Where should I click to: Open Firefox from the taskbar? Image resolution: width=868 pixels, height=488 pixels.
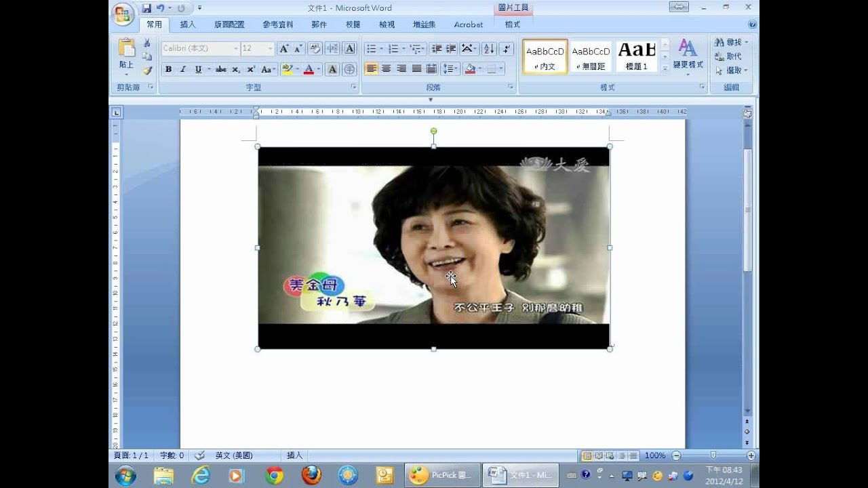click(x=311, y=475)
